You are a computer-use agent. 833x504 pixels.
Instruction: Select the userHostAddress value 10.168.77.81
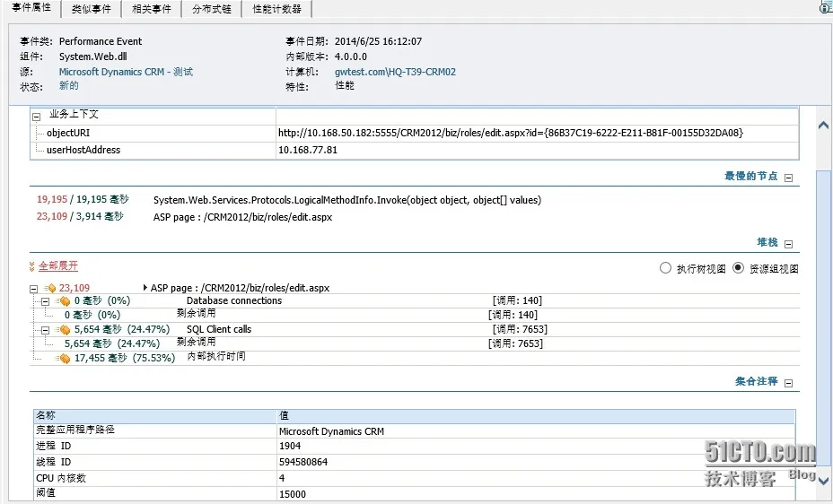(x=308, y=150)
